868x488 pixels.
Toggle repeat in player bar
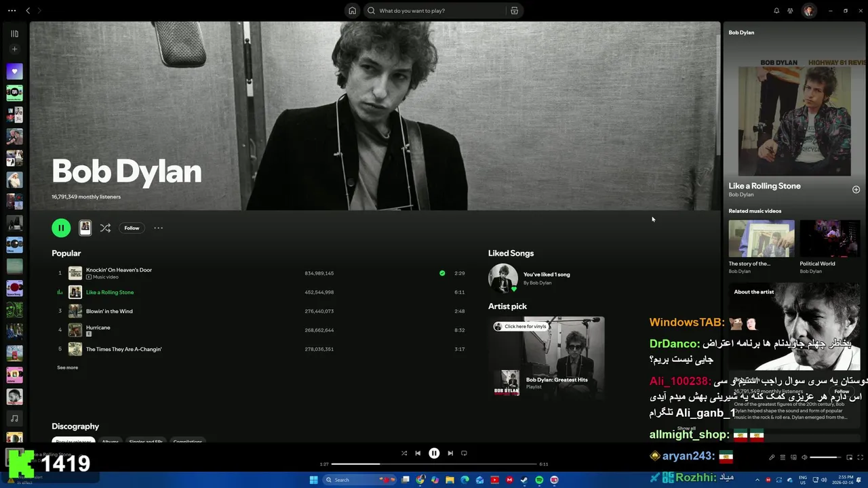pyautogui.click(x=464, y=453)
